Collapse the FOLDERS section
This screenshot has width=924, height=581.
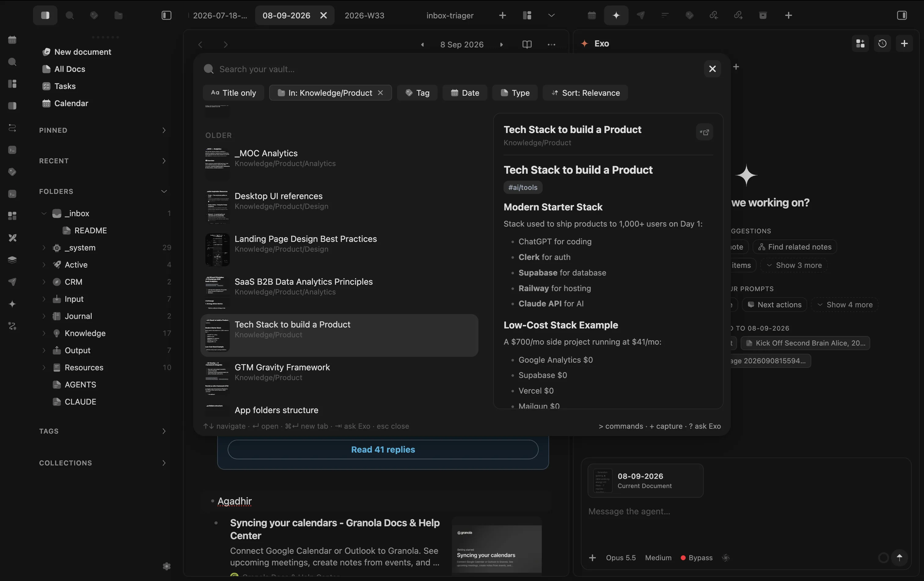pos(164,191)
